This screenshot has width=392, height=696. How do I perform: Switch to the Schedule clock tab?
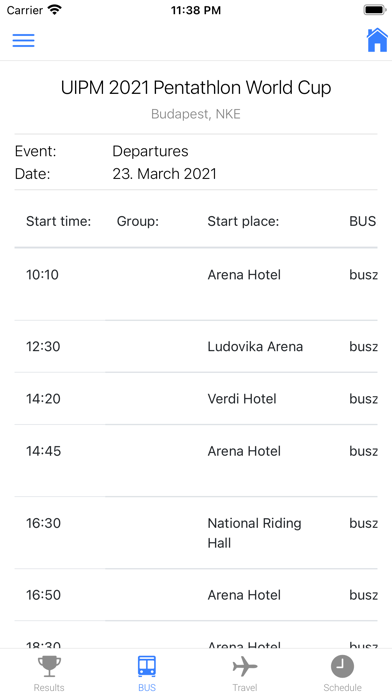tap(342, 673)
